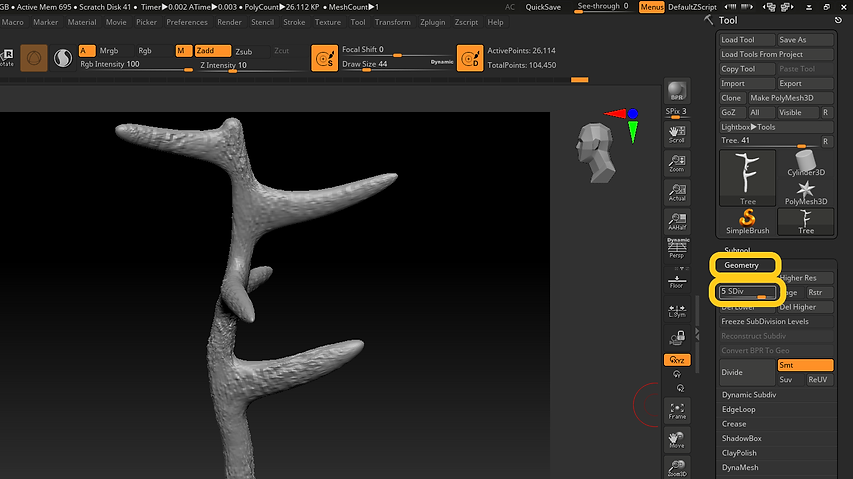The width and height of the screenshot is (853, 479).
Task: Click the Tool palette reset icon
Action: pyautogui.click(x=838, y=20)
